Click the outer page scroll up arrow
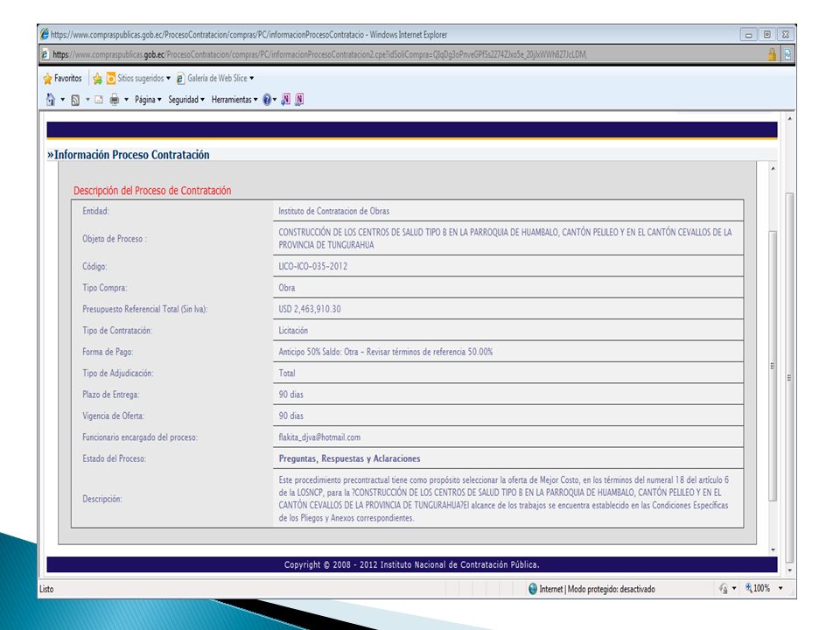 [789, 118]
